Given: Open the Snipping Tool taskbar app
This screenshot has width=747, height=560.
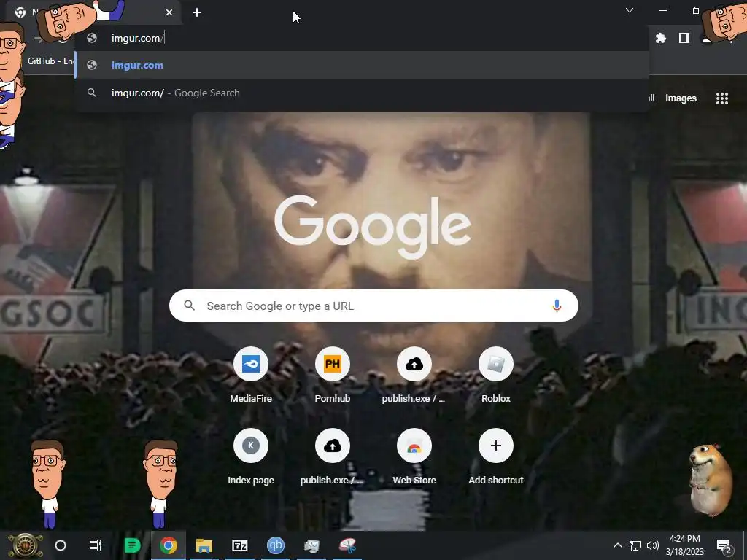Looking at the screenshot, I should pyautogui.click(x=347, y=545).
